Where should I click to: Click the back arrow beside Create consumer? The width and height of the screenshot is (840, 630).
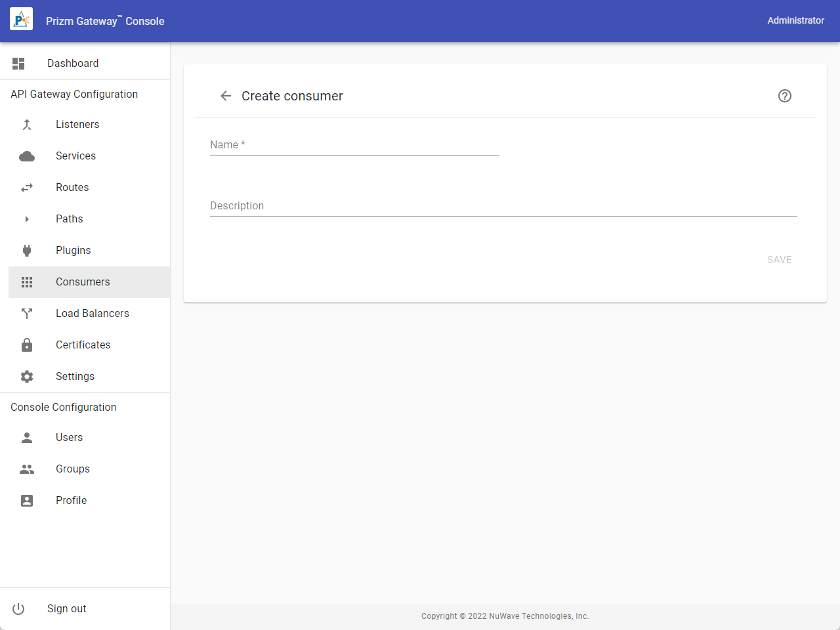(x=226, y=96)
